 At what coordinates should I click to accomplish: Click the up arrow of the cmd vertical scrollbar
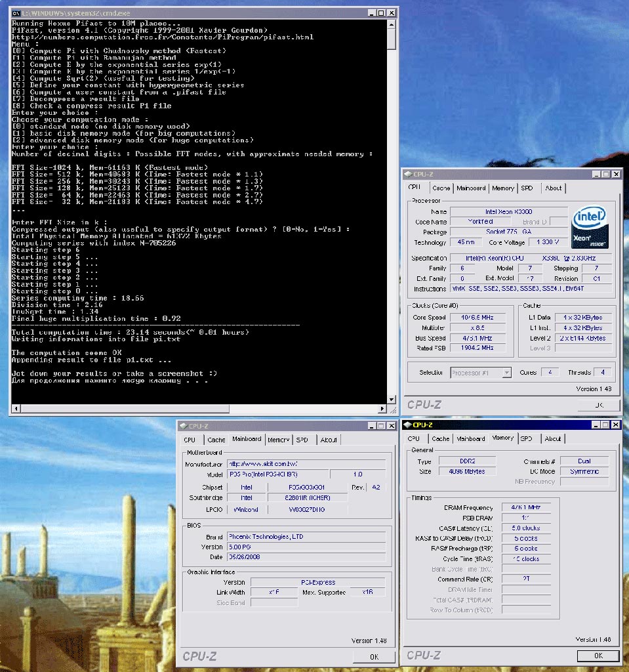click(x=391, y=24)
